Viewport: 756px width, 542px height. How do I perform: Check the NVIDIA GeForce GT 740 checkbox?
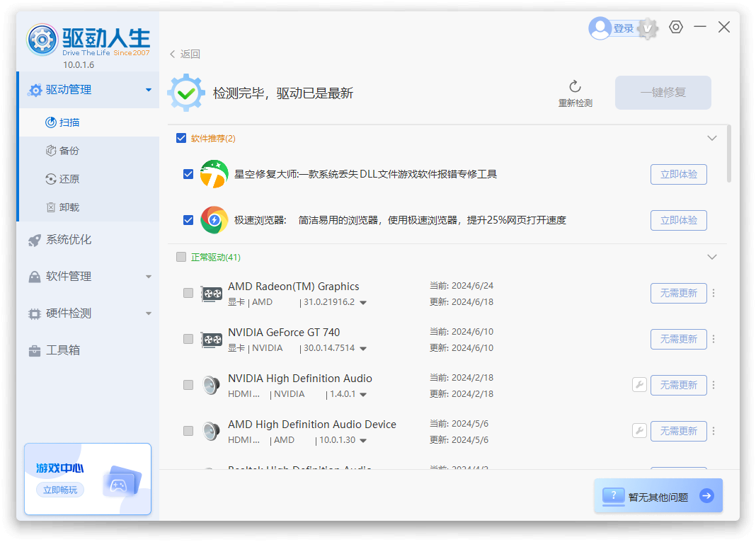pyautogui.click(x=188, y=339)
